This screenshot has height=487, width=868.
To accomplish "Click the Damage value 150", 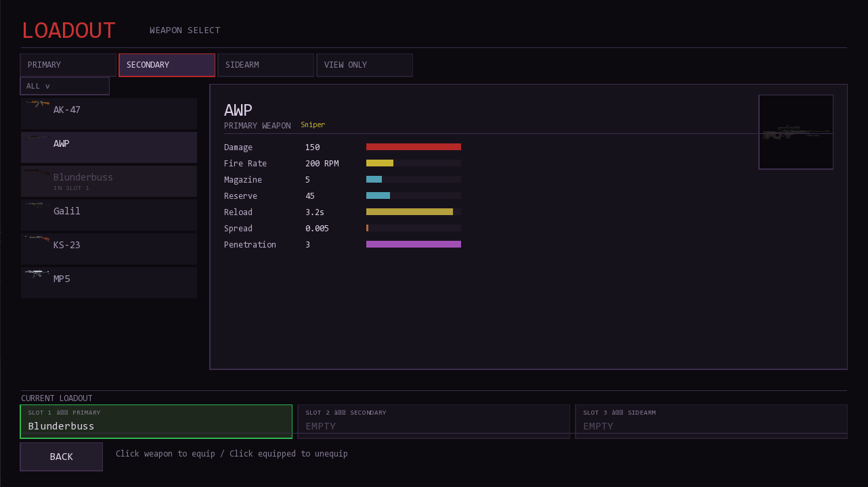I will tap(313, 147).
